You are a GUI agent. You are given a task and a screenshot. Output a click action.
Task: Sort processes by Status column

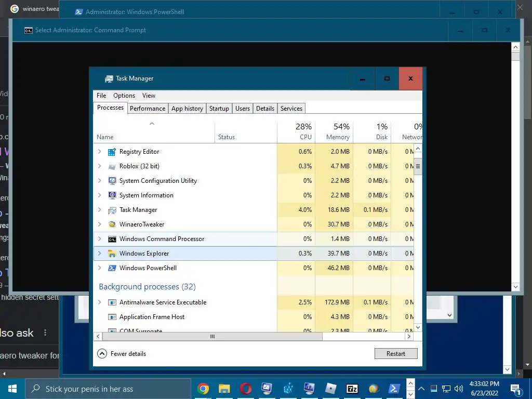[x=246, y=132]
